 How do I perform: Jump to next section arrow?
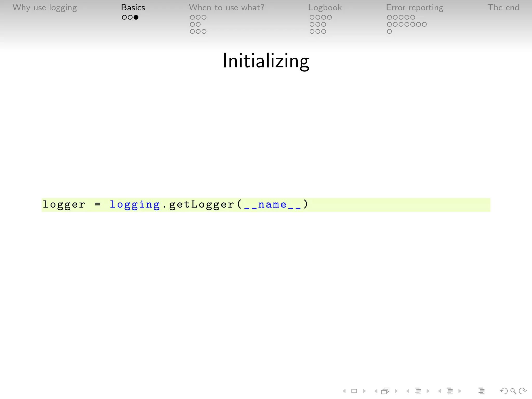coord(460,391)
